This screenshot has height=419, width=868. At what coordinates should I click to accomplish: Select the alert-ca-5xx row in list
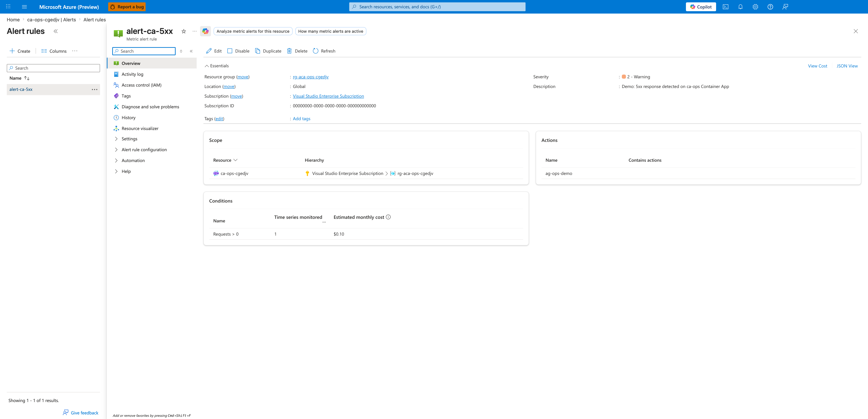coord(53,89)
